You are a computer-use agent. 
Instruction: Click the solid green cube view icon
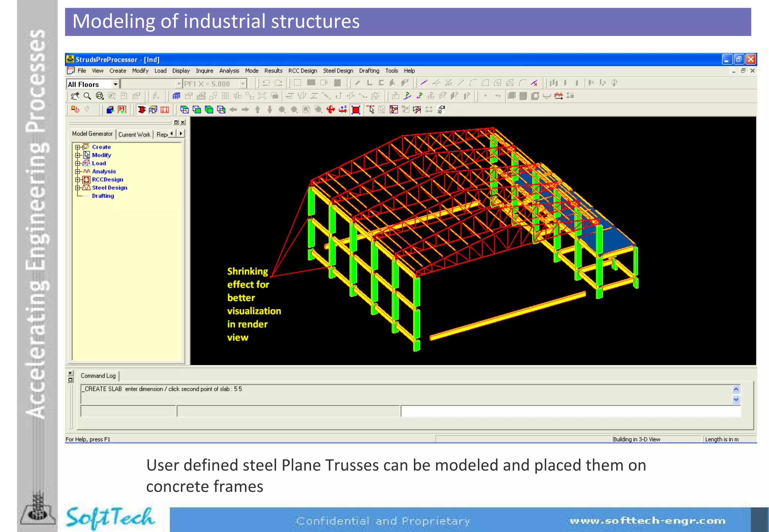tap(209, 110)
